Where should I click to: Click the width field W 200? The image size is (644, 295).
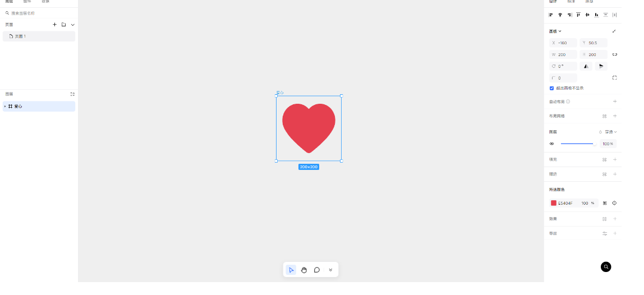point(563,54)
